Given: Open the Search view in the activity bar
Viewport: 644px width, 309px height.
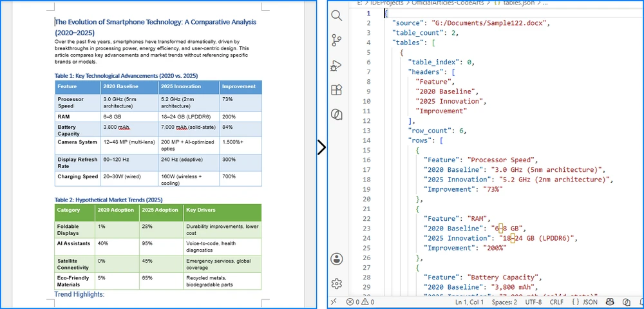Looking at the screenshot, I should tap(336, 16).
